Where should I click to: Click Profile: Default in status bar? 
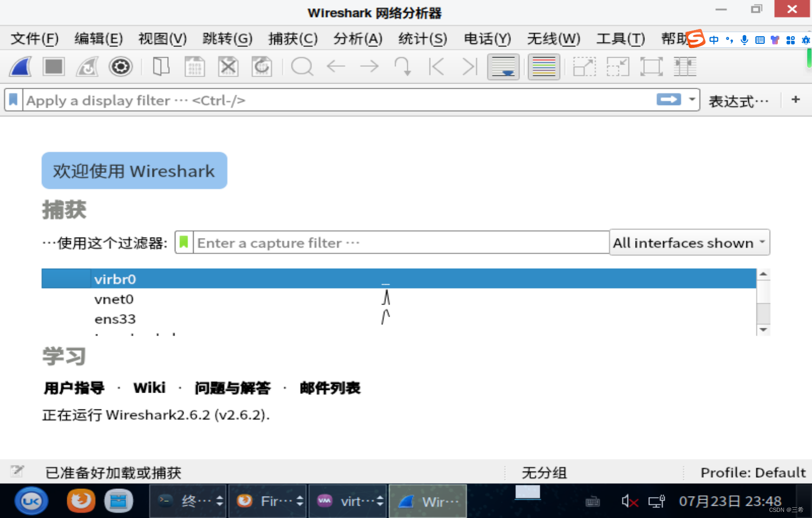tap(753, 473)
